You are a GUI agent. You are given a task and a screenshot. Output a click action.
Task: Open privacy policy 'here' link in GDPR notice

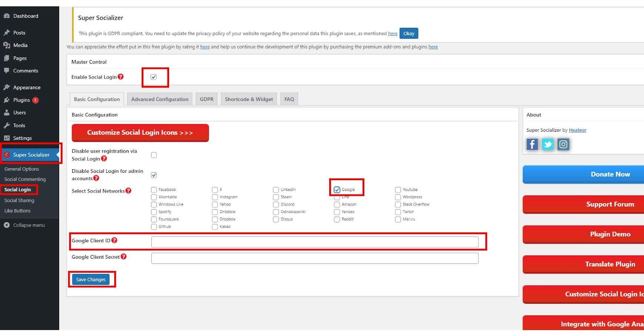393,34
